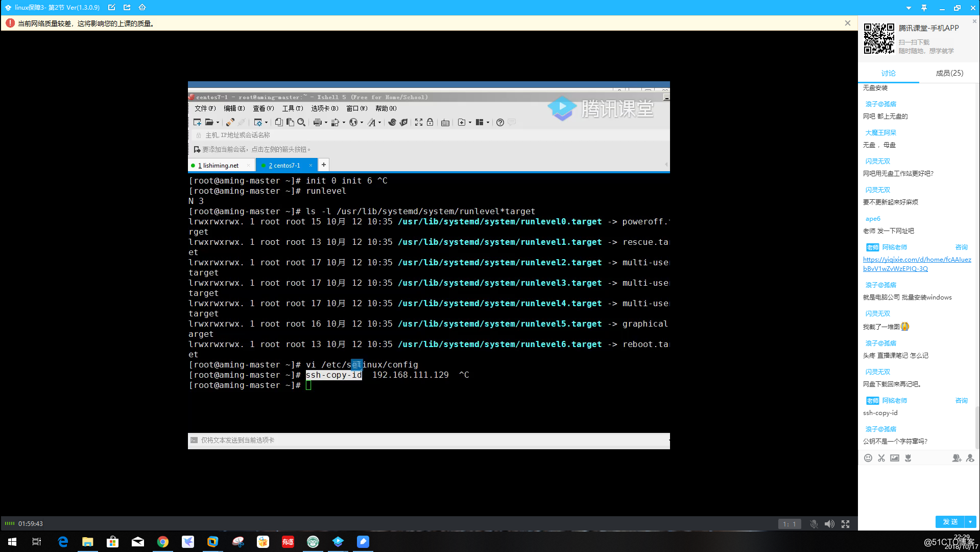Click the file transfer icon in Xshell toolbar
Screen dimensions: 980x552
coord(335,122)
